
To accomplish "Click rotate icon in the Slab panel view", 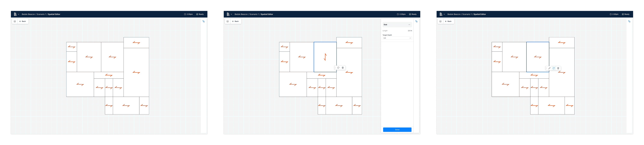I will click(338, 68).
